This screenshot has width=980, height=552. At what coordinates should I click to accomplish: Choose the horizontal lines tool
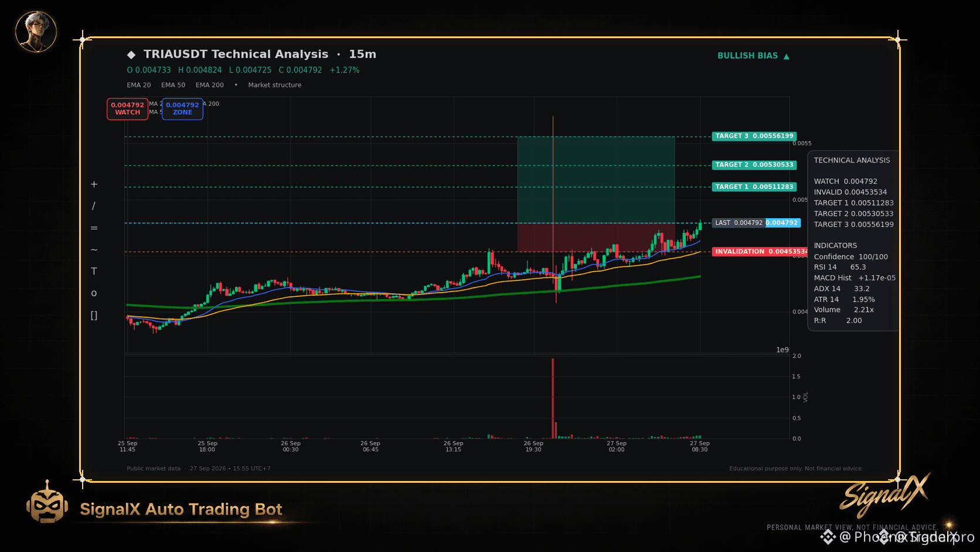click(94, 228)
